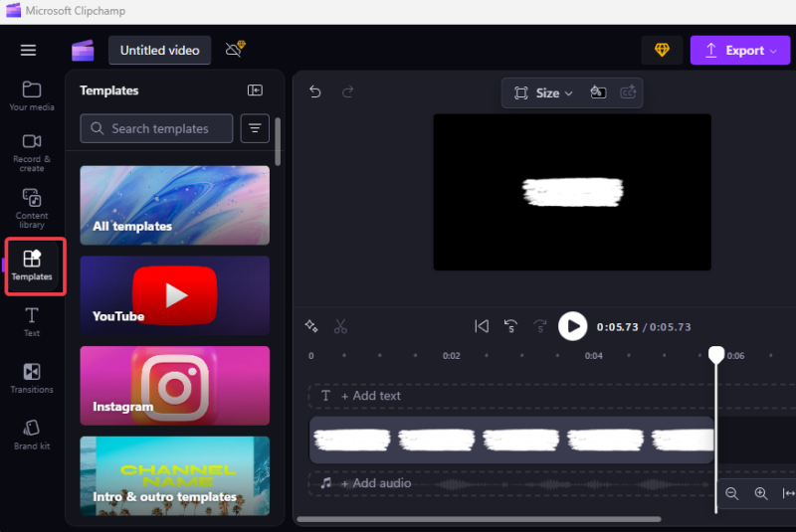
Task: Click the timeline horizontal scrollbar
Action: point(479,519)
